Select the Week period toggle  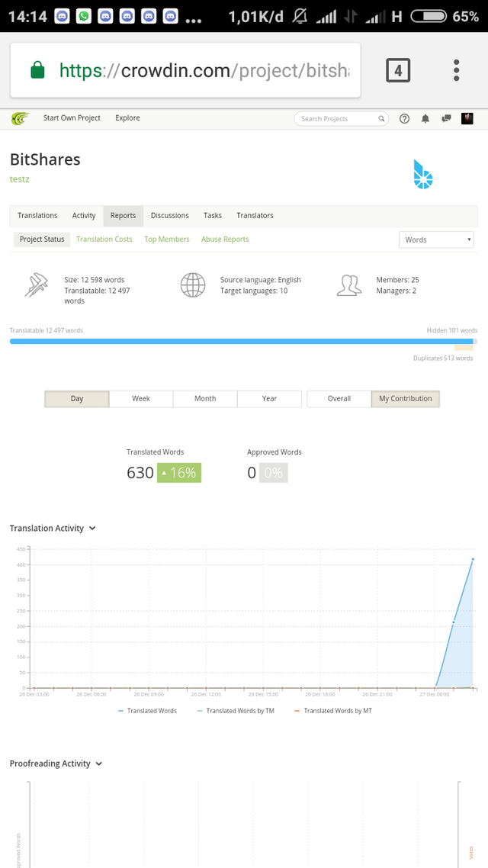pos(141,399)
